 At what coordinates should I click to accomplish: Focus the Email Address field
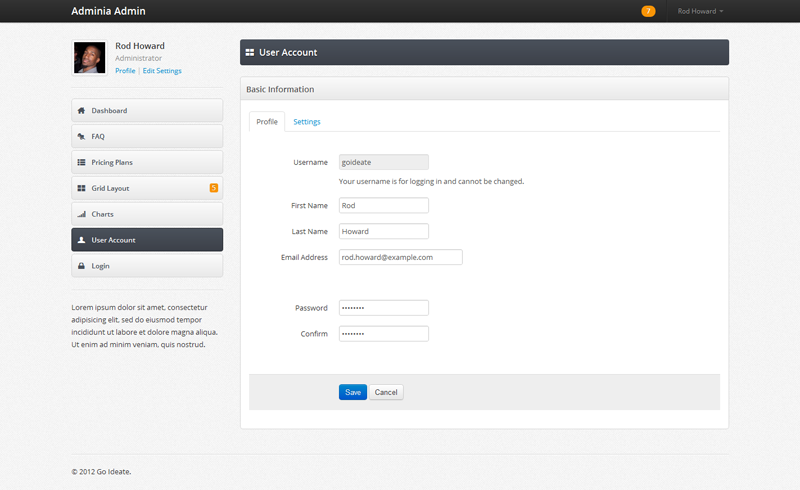[x=401, y=257]
